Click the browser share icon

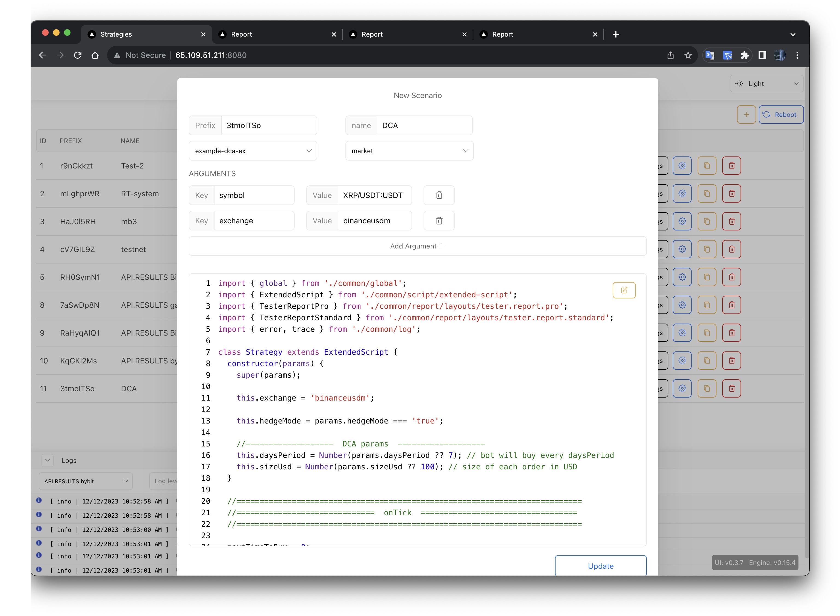click(670, 55)
